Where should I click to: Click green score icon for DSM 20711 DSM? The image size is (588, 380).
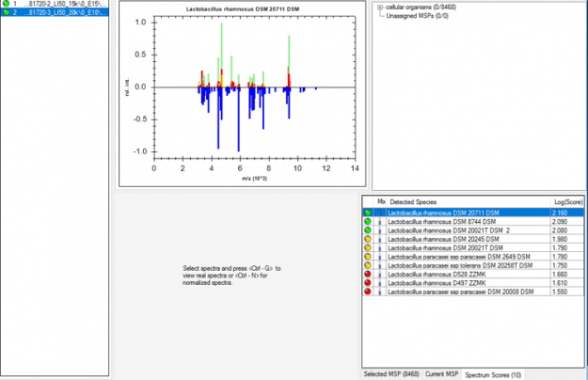click(x=369, y=214)
